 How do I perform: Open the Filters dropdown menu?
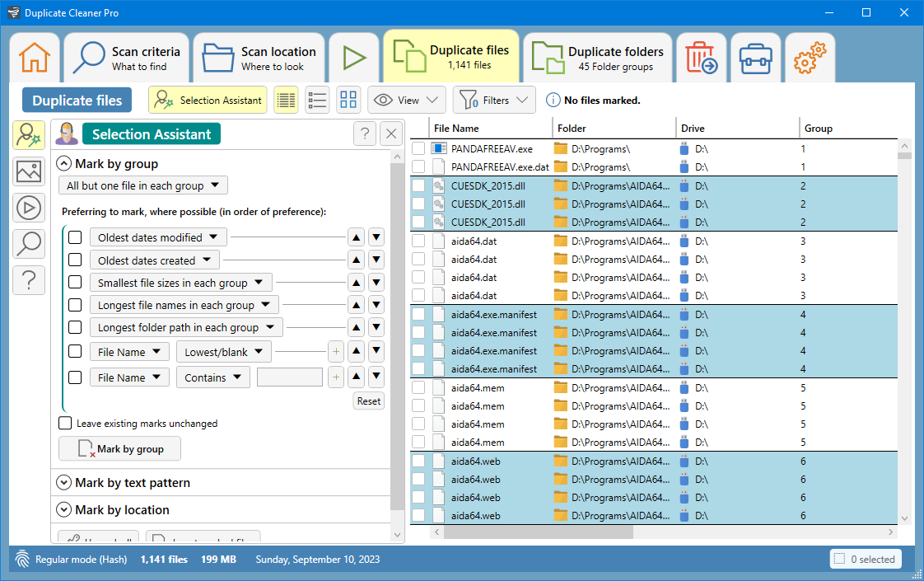coord(494,101)
